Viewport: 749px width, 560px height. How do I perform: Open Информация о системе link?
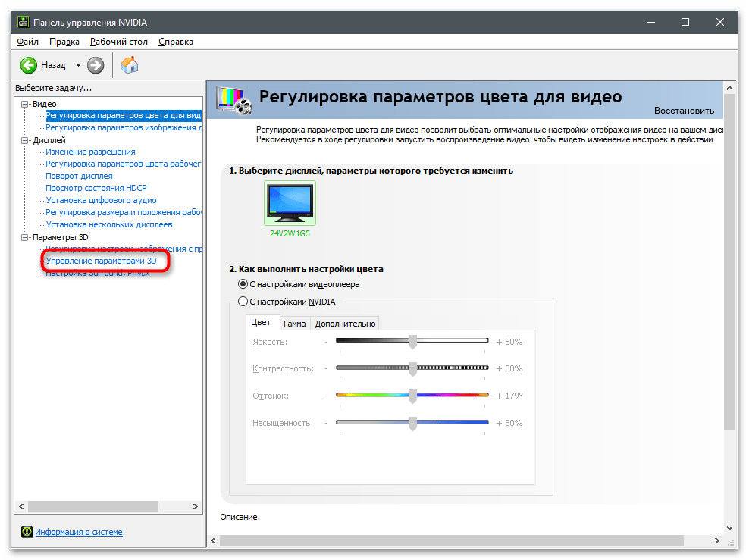click(x=79, y=532)
